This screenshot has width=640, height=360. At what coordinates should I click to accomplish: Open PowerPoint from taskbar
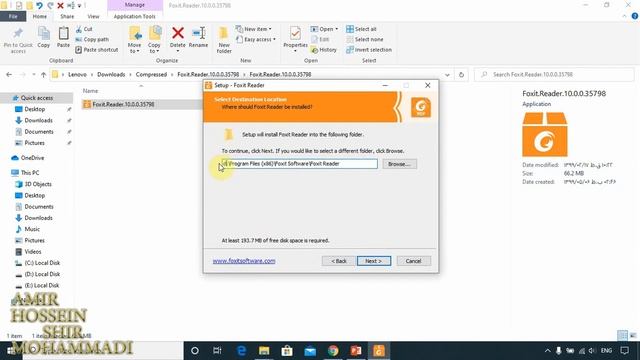pos(356,351)
